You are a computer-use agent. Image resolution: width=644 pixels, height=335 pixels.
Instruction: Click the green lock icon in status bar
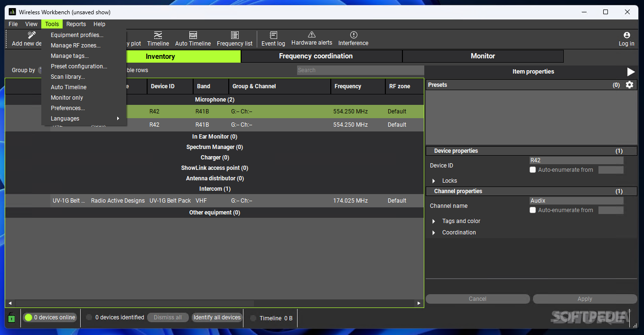click(x=12, y=318)
